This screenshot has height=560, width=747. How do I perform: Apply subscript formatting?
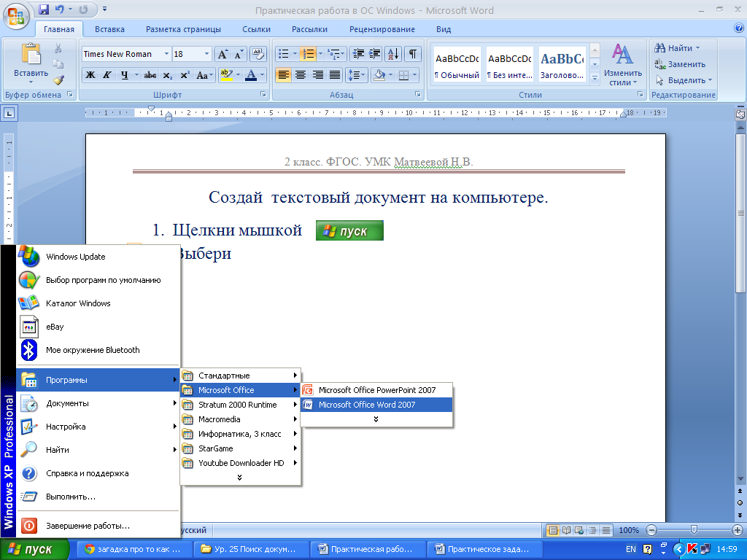tap(167, 75)
